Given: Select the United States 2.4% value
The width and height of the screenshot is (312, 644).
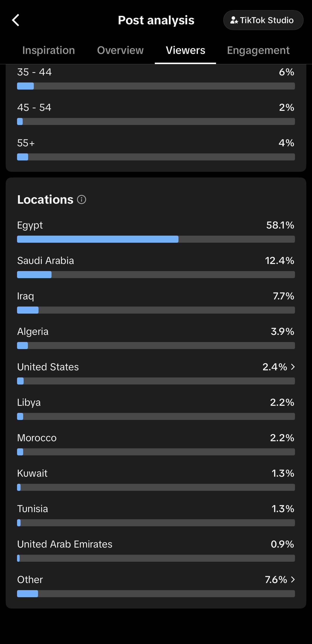Looking at the screenshot, I should 275,367.
